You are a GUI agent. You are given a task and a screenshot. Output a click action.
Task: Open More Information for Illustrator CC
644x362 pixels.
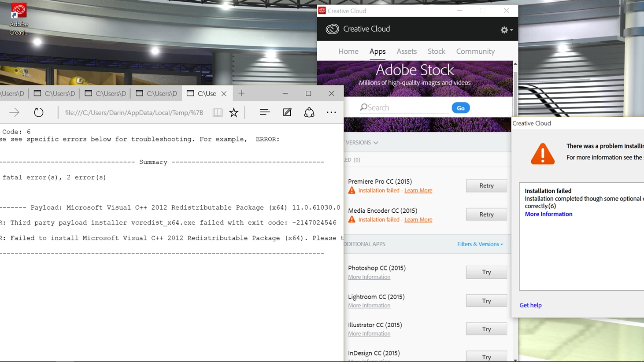click(369, 334)
